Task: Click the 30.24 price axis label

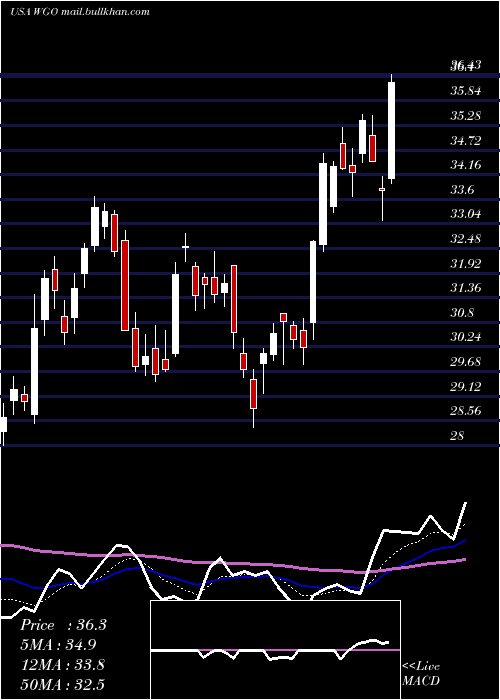Action: coord(466,337)
